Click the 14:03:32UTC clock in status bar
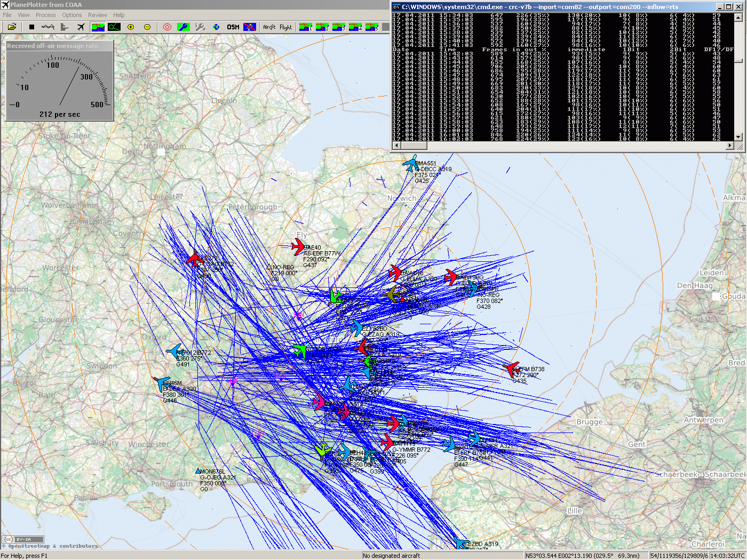This screenshot has height=560, width=747. click(x=727, y=555)
